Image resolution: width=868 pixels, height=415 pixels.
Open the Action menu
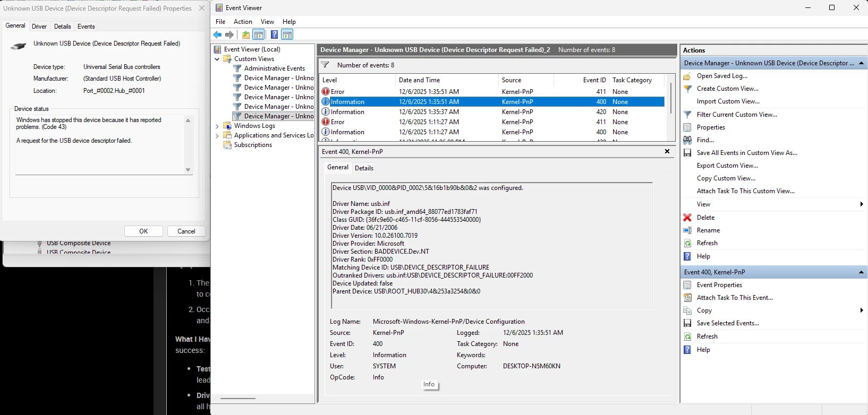(243, 22)
